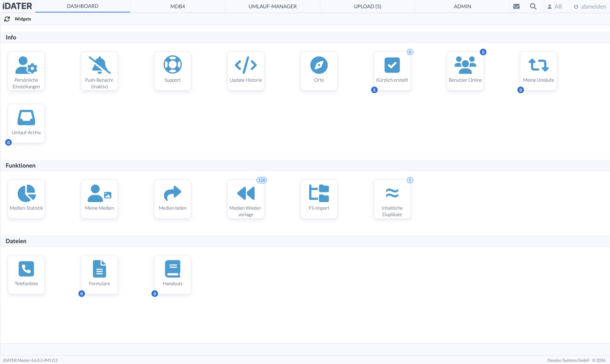Open Meine Umläufe widget

click(x=538, y=71)
